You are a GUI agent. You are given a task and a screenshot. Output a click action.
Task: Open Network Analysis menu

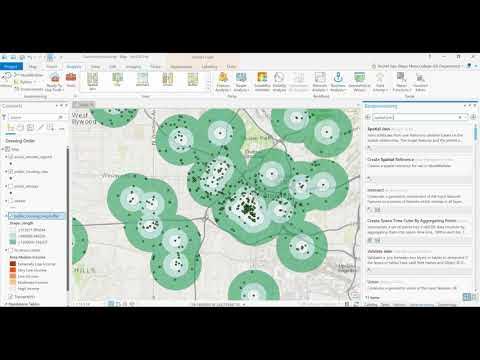pos(320,82)
